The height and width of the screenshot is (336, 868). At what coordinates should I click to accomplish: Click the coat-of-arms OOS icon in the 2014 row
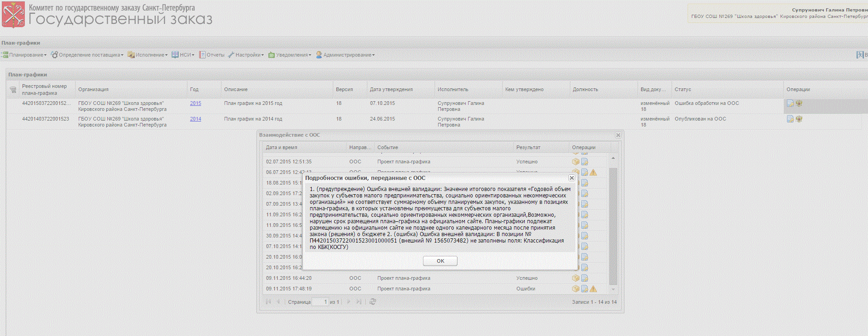pos(799,119)
